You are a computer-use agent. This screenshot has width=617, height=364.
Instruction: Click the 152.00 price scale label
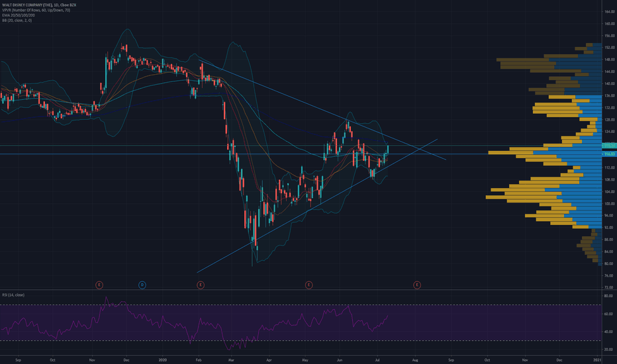610,48
